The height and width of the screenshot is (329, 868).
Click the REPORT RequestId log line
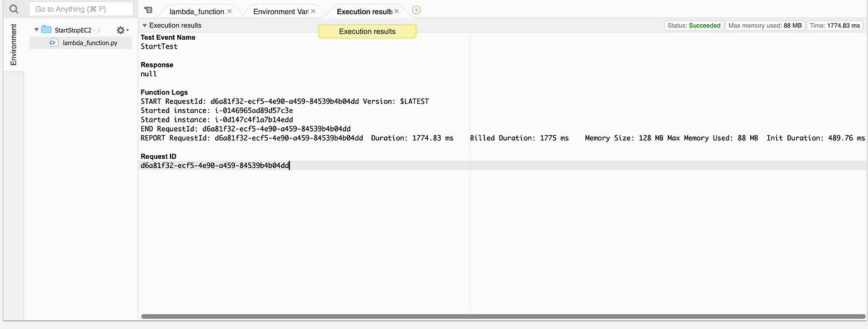[503, 138]
